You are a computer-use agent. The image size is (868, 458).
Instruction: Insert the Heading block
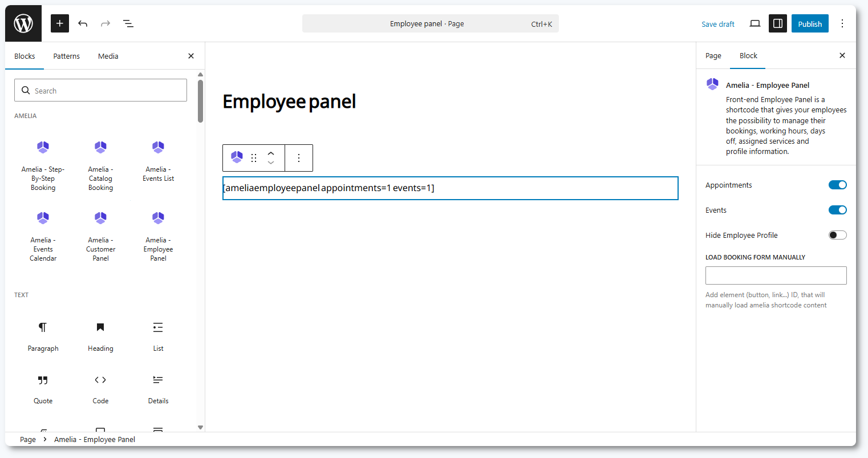[x=100, y=336]
